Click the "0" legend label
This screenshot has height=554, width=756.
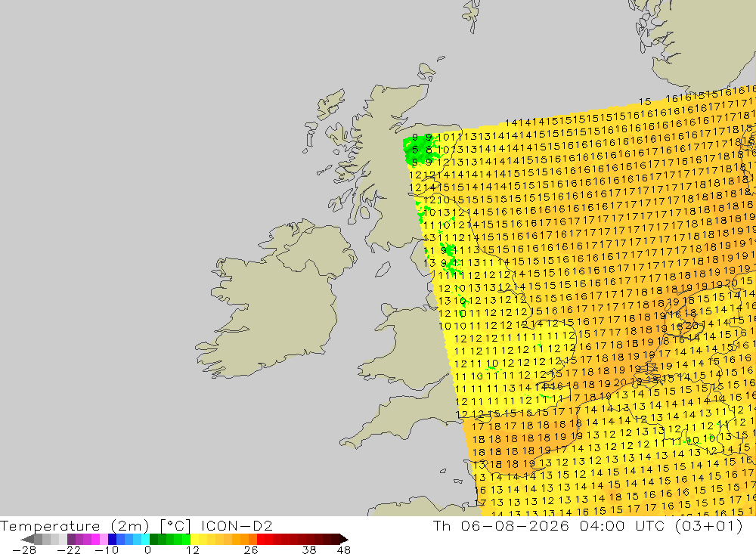(x=148, y=549)
